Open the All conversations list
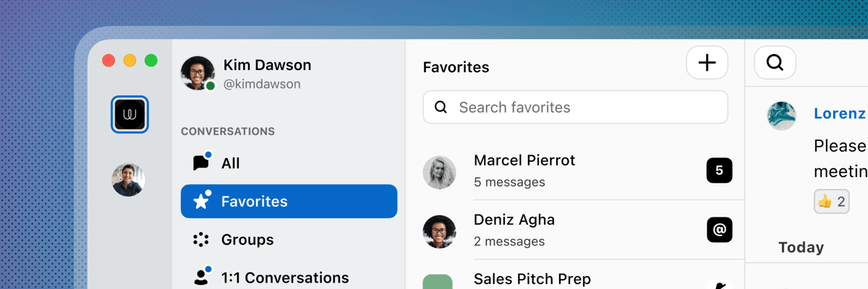Image resolution: width=868 pixels, height=289 pixels. 230,163
